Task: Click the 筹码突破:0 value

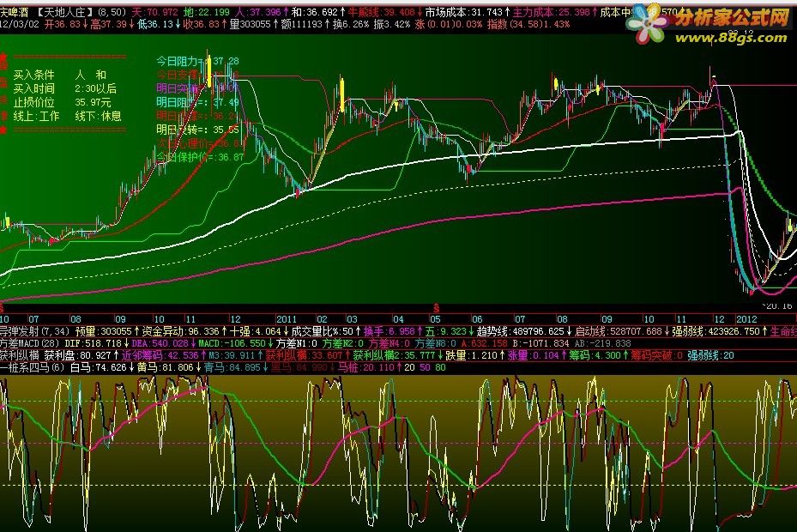Action: [x=656, y=355]
